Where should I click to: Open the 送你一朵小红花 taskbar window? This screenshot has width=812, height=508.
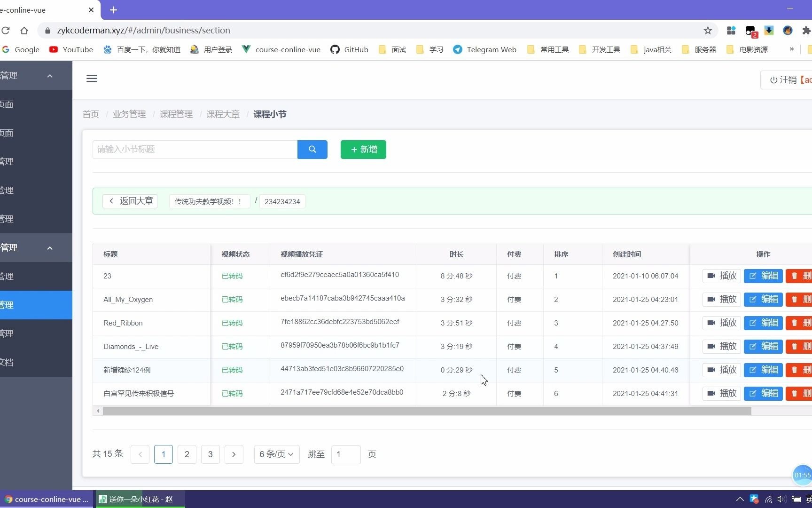[x=141, y=499]
